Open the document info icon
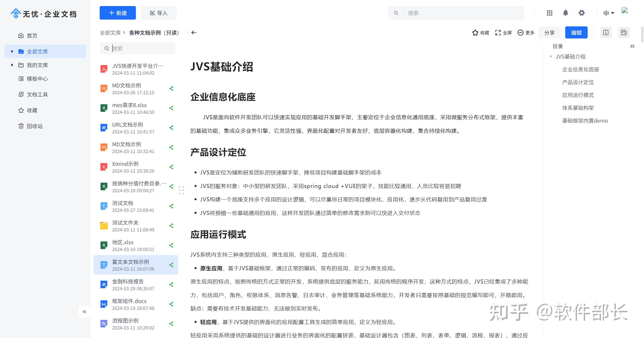Image resolution: width=644 pixels, height=338 pixels. pos(606,32)
